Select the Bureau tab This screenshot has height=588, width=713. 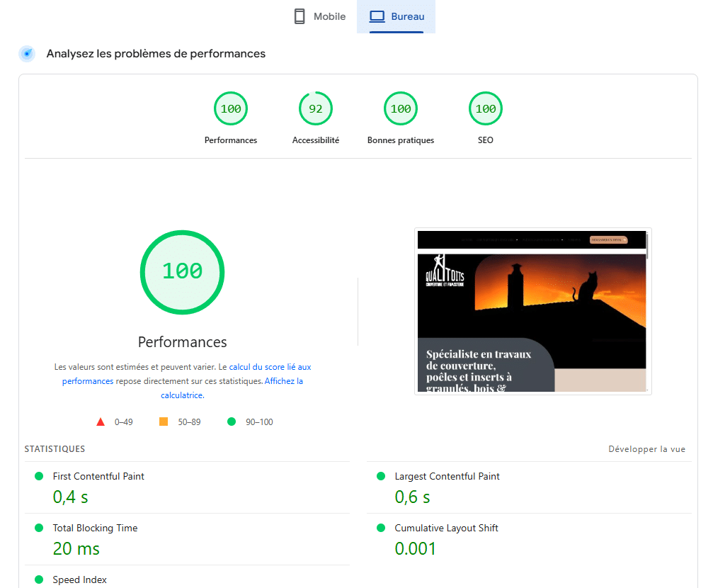tap(396, 16)
